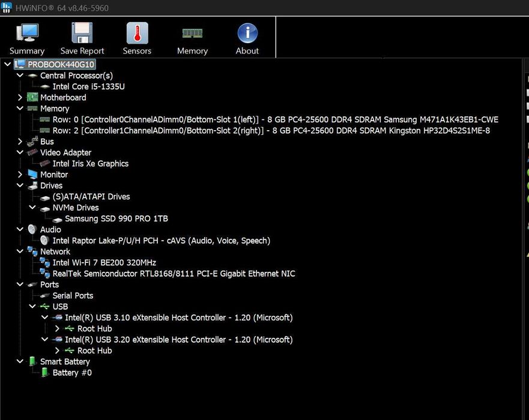Select RealTek RTL8168/8111 Gigabit Ethernet NIC
The width and height of the screenshot is (529, 420).
tap(174, 274)
